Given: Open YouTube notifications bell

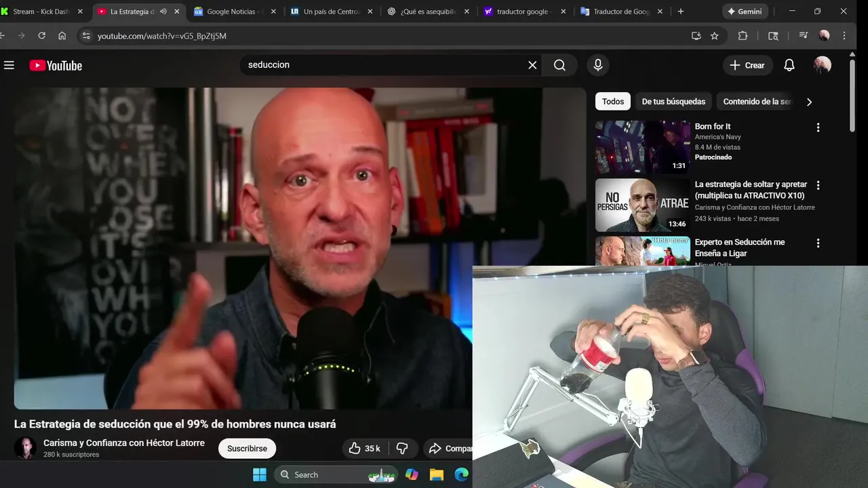Looking at the screenshot, I should pyautogui.click(x=789, y=65).
